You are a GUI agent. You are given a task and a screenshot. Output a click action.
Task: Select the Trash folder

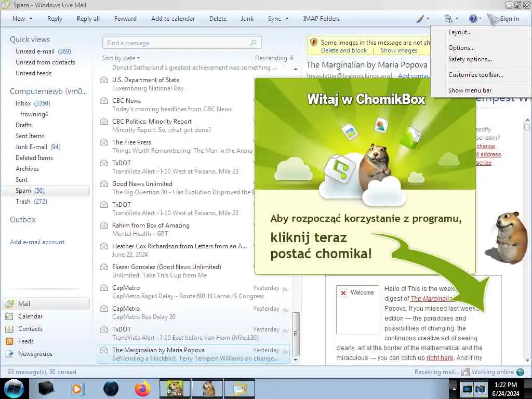point(31,202)
